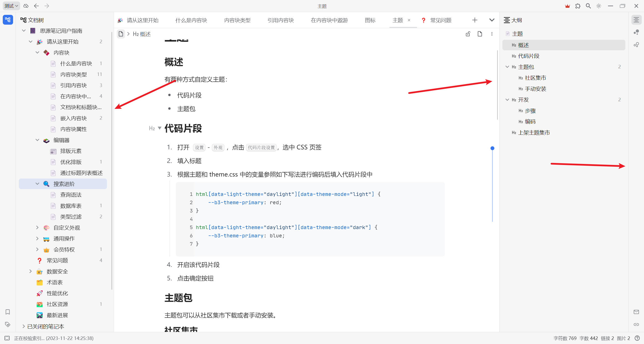Screen dimensions: 644x344
Task: Click the cloud sync icon
Action: (x=26, y=6)
